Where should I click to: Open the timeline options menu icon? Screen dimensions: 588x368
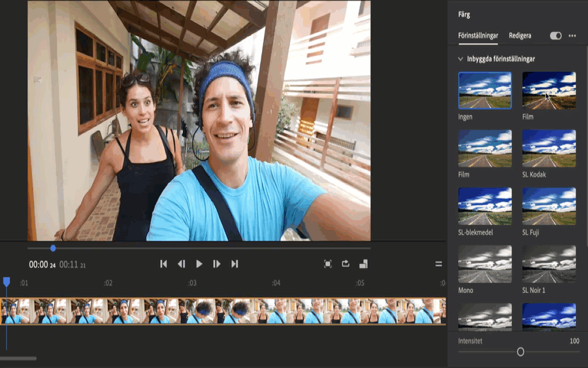pos(439,264)
